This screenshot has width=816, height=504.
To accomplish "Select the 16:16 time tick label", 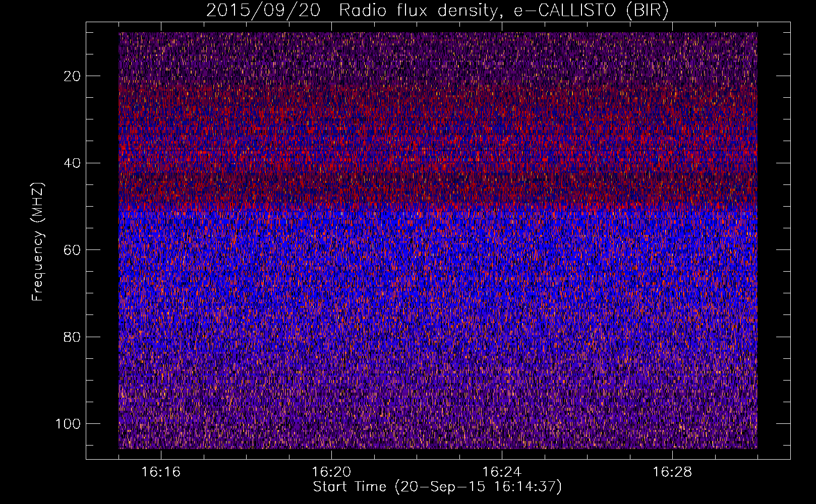I will pos(161,472).
